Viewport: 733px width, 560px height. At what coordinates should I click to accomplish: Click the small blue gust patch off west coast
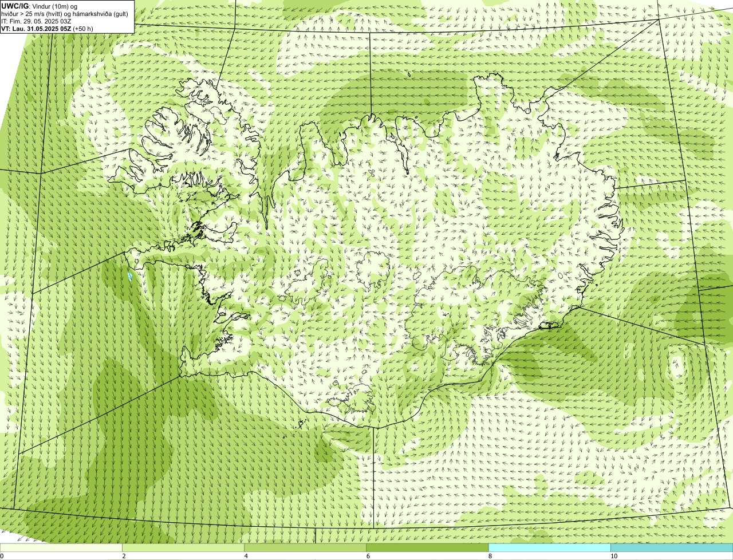click(x=131, y=277)
